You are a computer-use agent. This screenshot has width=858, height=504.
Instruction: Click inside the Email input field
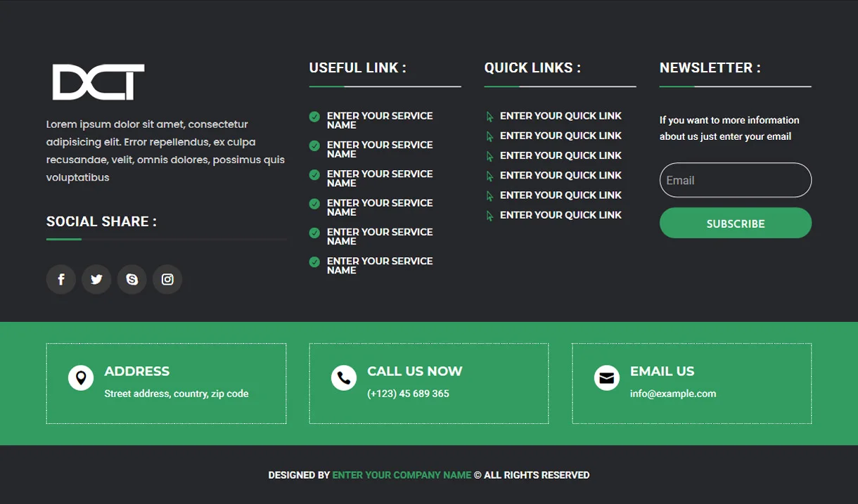[735, 180]
